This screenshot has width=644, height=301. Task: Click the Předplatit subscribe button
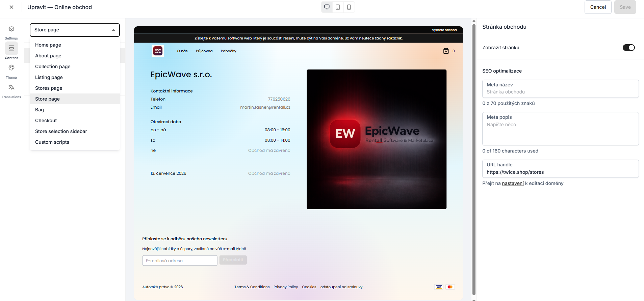coord(233,260)
